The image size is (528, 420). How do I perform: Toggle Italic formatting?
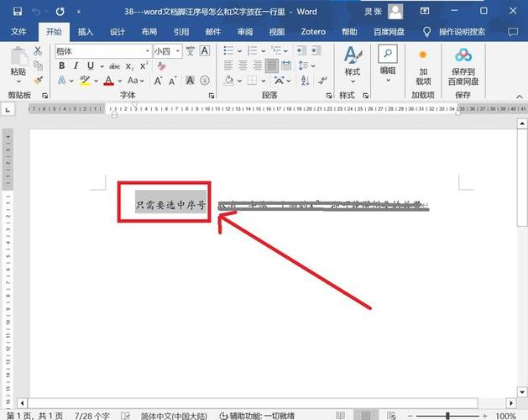click(x=76, y=66)
